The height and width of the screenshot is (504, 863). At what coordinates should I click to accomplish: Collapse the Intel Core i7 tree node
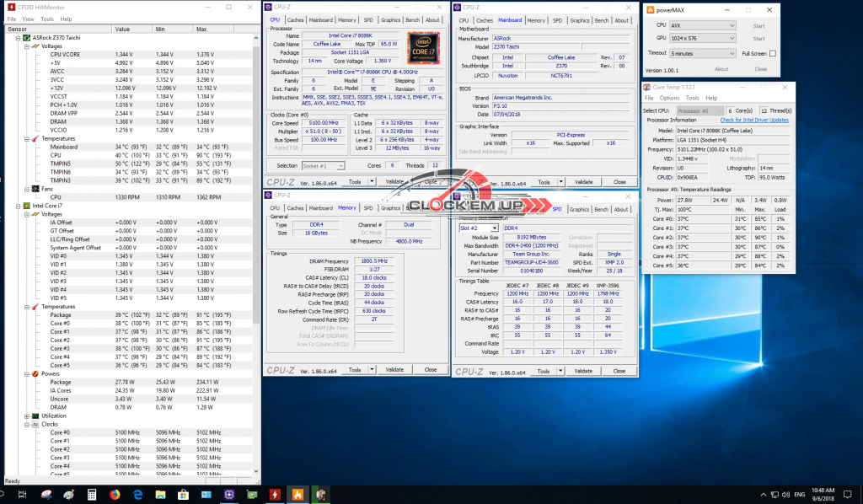click(x=19, y=206)
